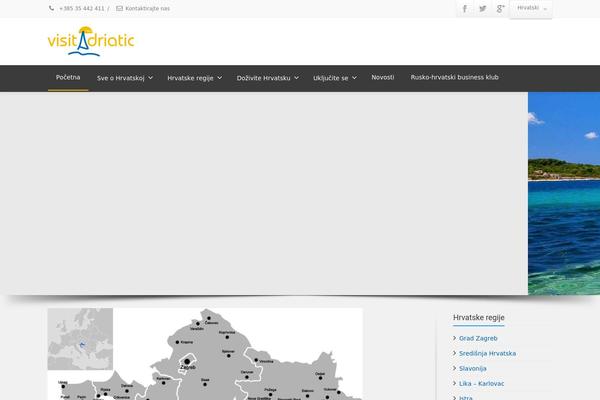The image size is (600, 400).
Task: Click the sea slider image
Action: point(564,193)
